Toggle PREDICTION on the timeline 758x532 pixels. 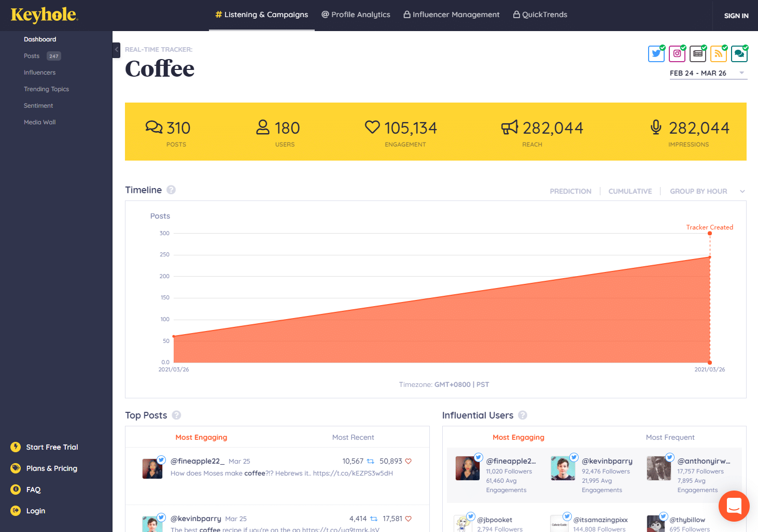[570, 191]
